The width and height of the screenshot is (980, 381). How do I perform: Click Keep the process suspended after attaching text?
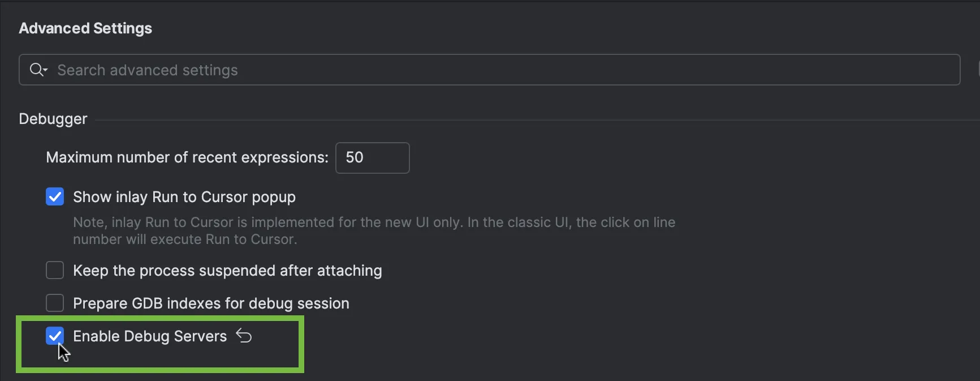tap(227, 271)
